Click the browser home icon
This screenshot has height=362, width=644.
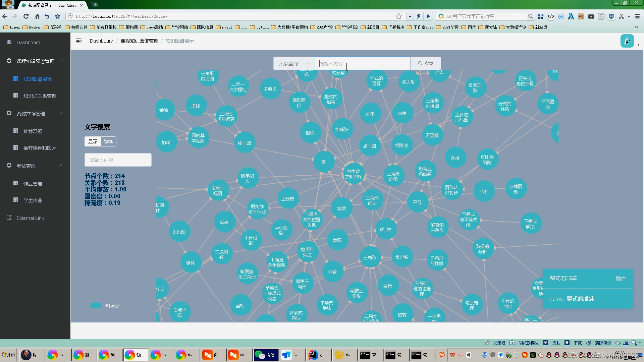pos(37,16)
